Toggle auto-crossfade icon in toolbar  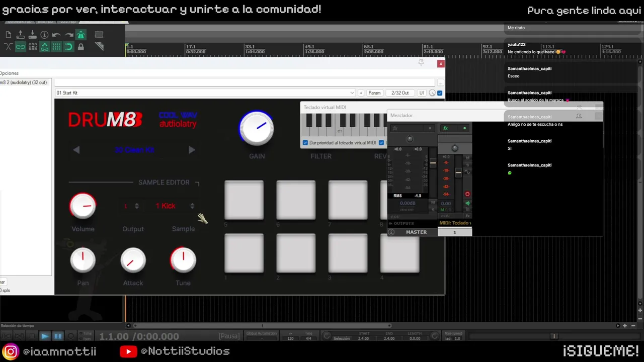8,47
